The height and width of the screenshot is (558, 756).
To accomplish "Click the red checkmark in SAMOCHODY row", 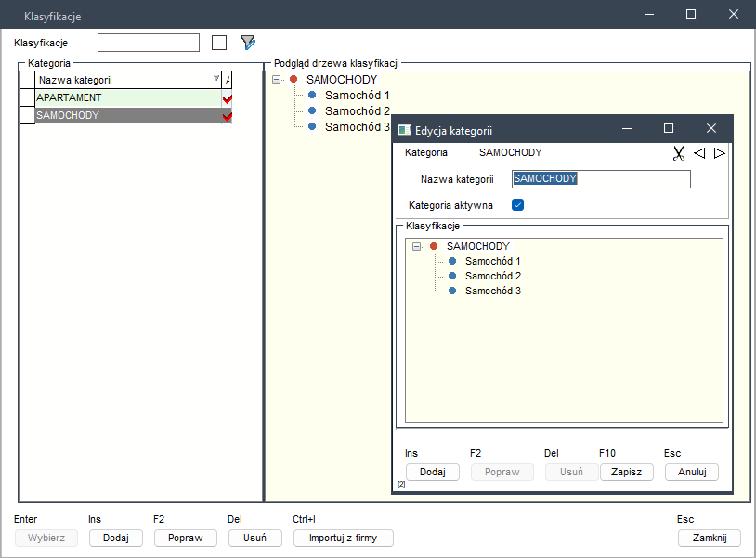I will (x=227, y=116).
